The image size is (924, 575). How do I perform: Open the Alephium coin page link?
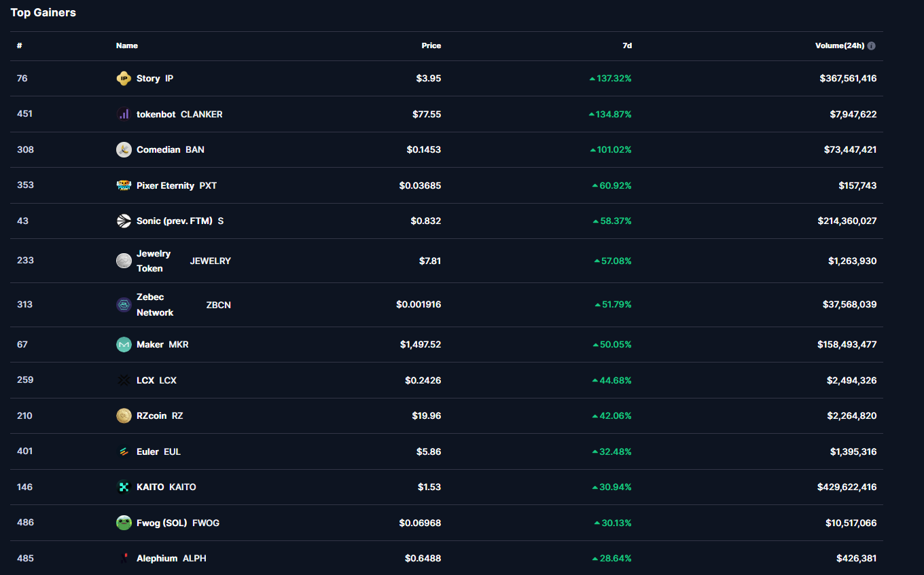157,558
